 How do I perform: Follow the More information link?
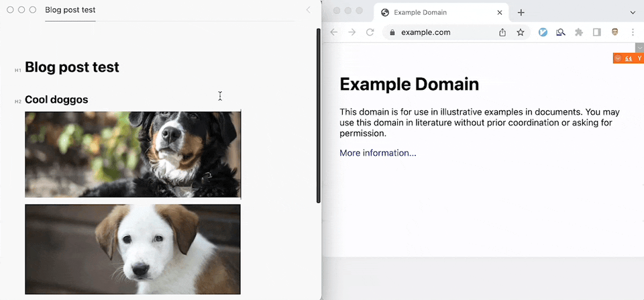coord(378,153)
